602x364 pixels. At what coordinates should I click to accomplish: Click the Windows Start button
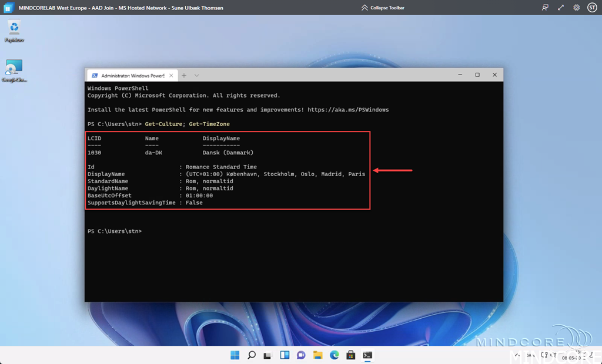pyautogui.click(x=235, y=355)
